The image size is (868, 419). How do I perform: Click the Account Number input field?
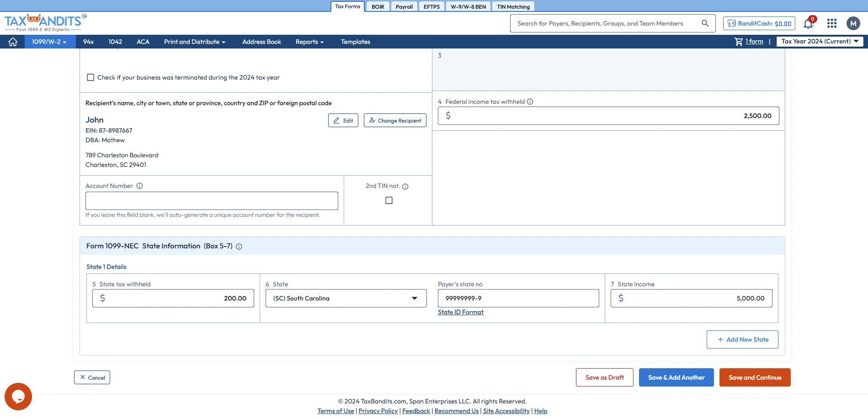tap(212, 201)
